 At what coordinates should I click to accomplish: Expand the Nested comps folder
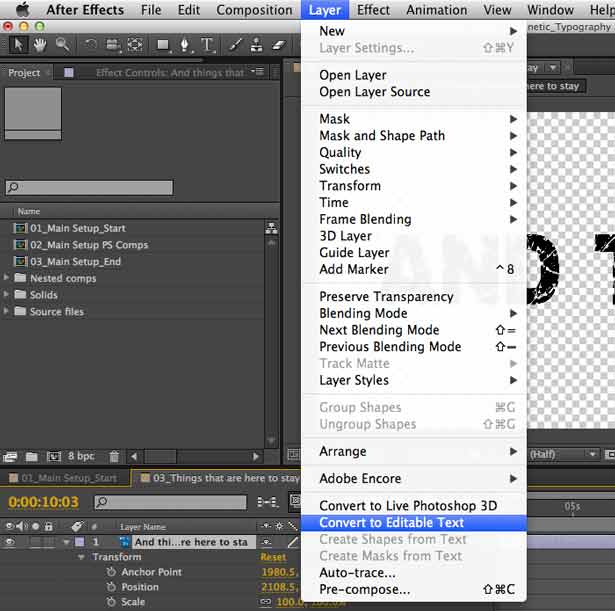6,278
